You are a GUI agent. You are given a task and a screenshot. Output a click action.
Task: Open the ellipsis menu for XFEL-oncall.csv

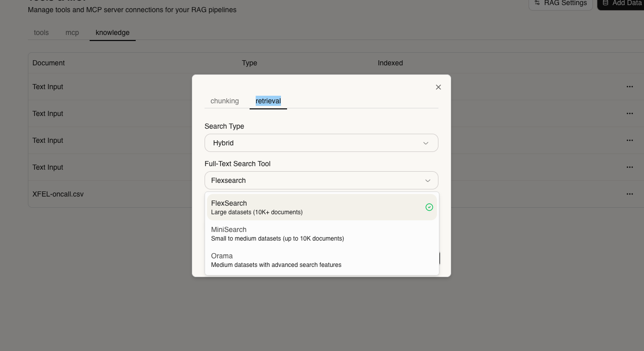(x=629, y=194)
